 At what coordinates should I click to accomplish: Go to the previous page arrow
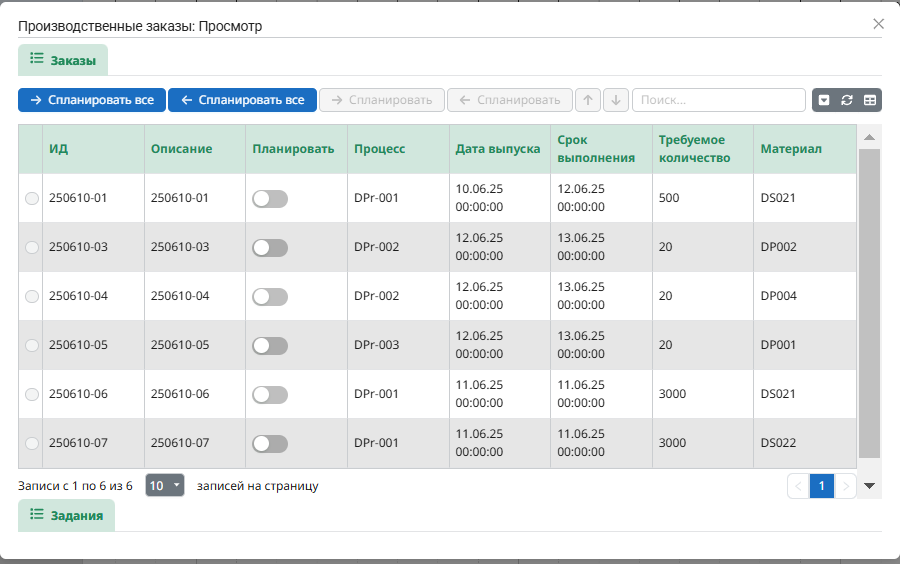(x=798, y=486)
